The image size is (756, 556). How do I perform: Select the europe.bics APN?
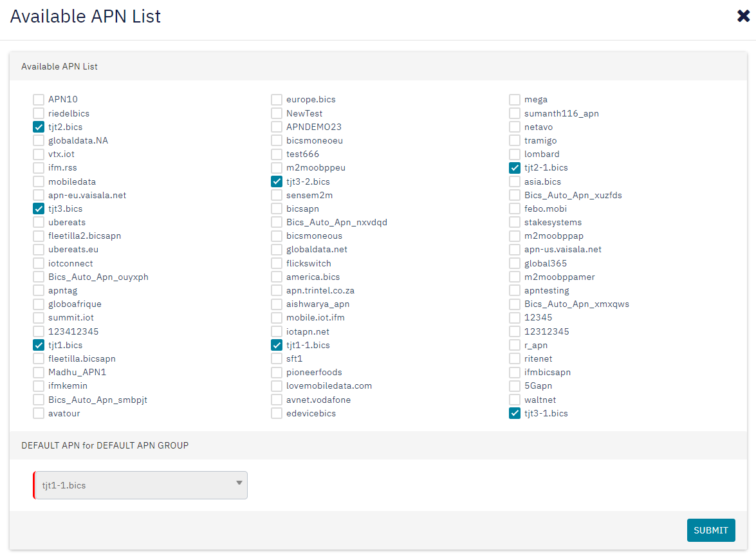(x=276, y=99)
